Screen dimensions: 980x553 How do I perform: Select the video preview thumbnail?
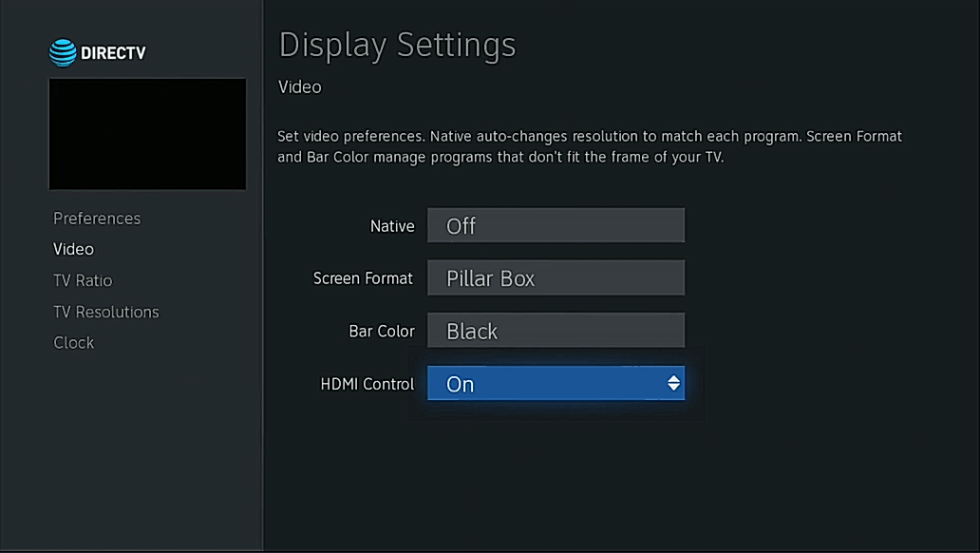click(147, 134)
